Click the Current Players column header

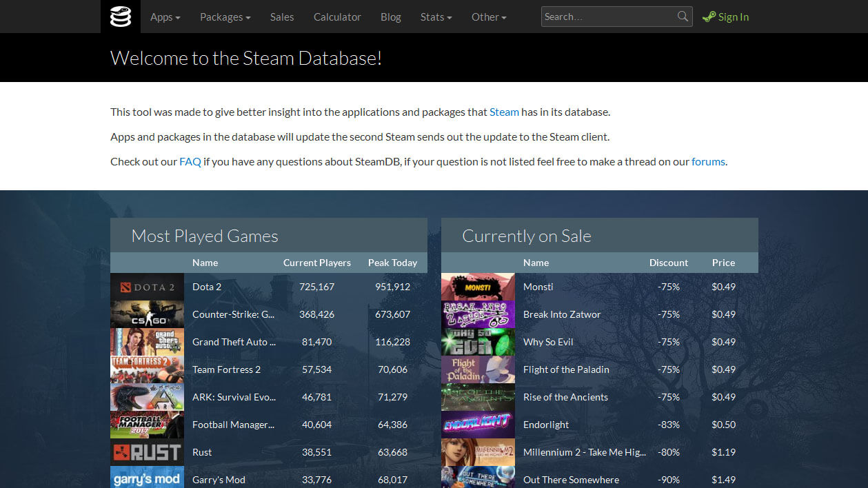(x=317, y=263)
